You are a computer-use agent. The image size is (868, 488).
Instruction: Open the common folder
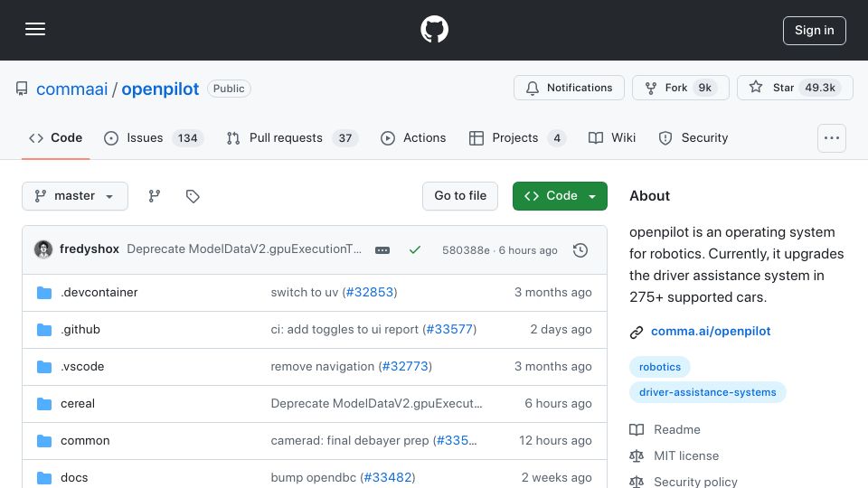click(85, 440)
